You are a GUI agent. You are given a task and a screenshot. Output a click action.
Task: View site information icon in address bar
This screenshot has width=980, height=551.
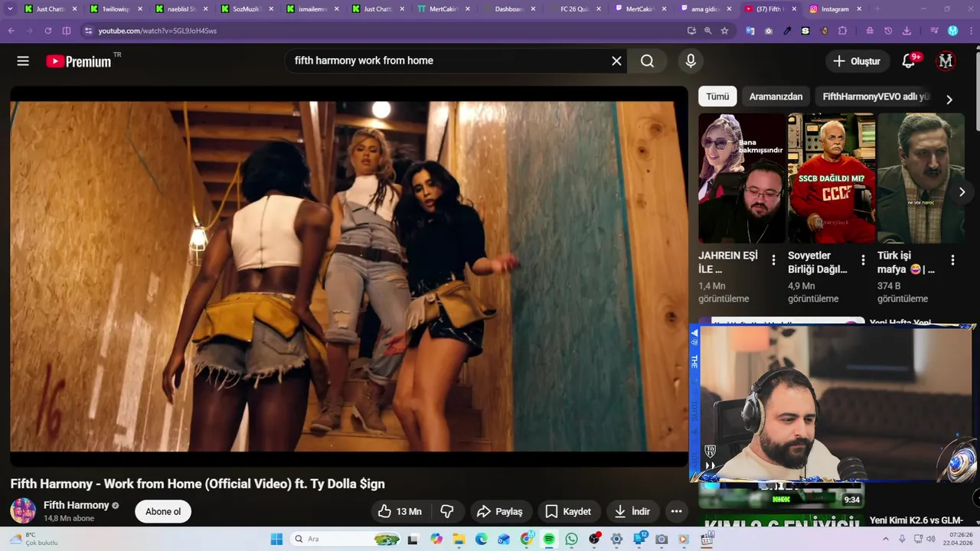(88, 31)
